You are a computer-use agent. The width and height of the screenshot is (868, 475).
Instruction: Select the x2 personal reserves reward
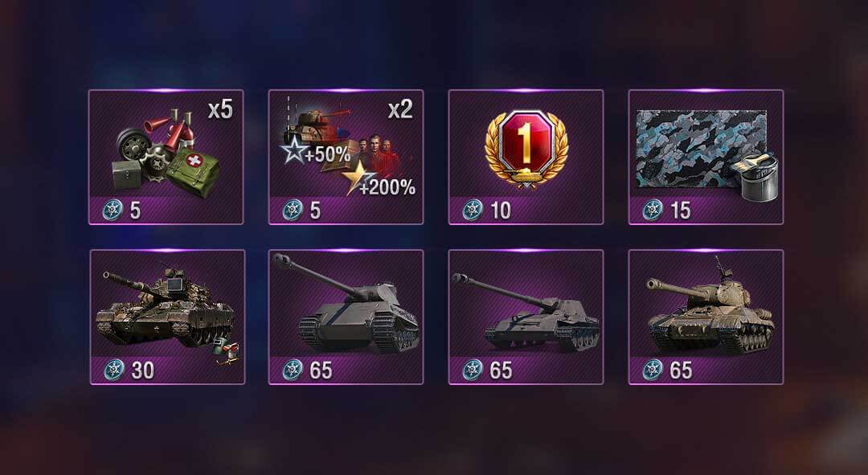click(x=346, y=158)
